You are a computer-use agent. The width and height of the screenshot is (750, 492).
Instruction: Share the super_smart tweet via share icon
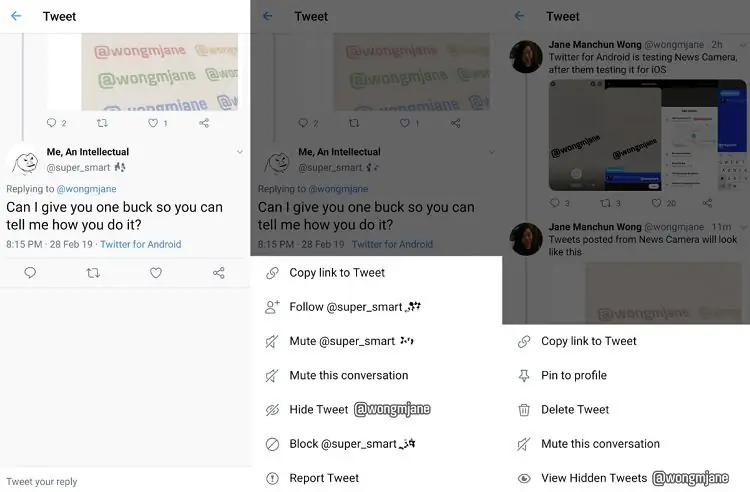point(219,273)
